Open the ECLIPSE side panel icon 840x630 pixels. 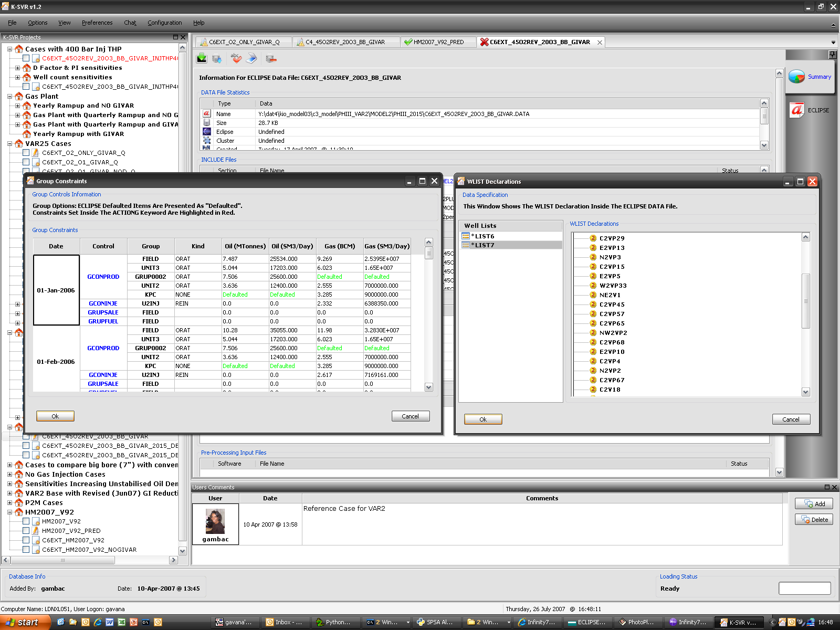click(797, 110)
